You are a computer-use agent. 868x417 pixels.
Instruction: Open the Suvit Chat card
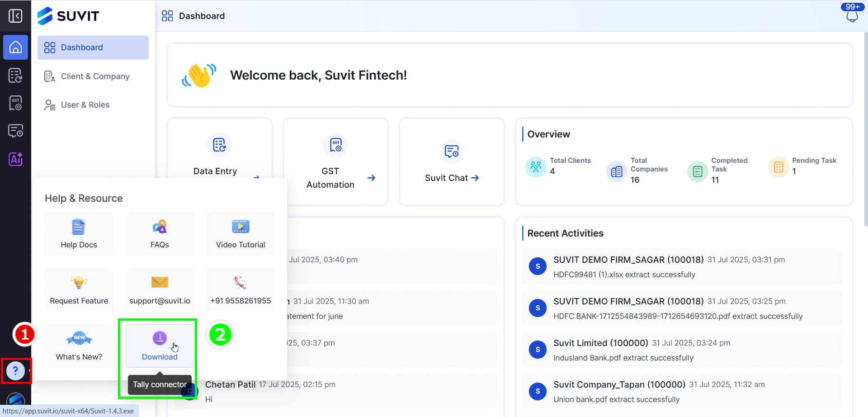452,161
